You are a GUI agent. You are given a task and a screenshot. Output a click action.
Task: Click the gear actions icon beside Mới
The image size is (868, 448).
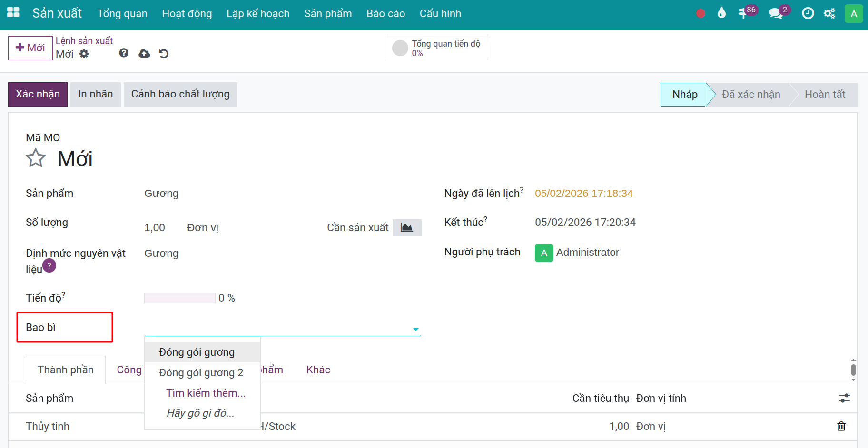click(x=84, y=54)
